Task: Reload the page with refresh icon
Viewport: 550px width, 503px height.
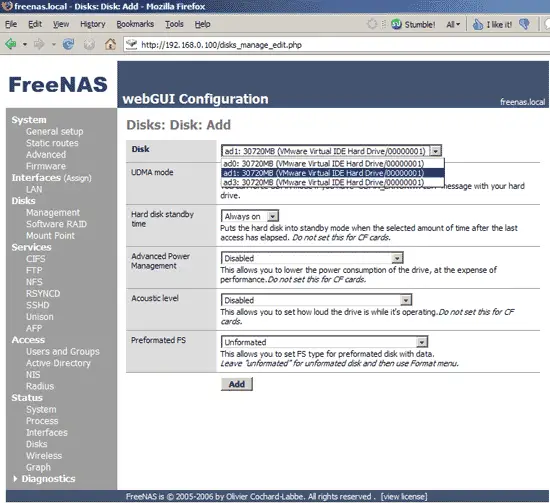Action: [68, 44]
